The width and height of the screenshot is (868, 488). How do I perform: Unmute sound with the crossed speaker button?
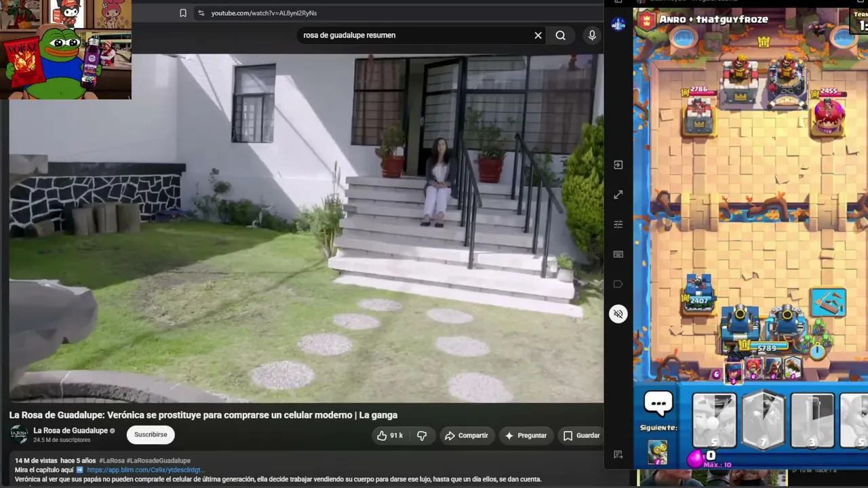click(x=618, y=314)
